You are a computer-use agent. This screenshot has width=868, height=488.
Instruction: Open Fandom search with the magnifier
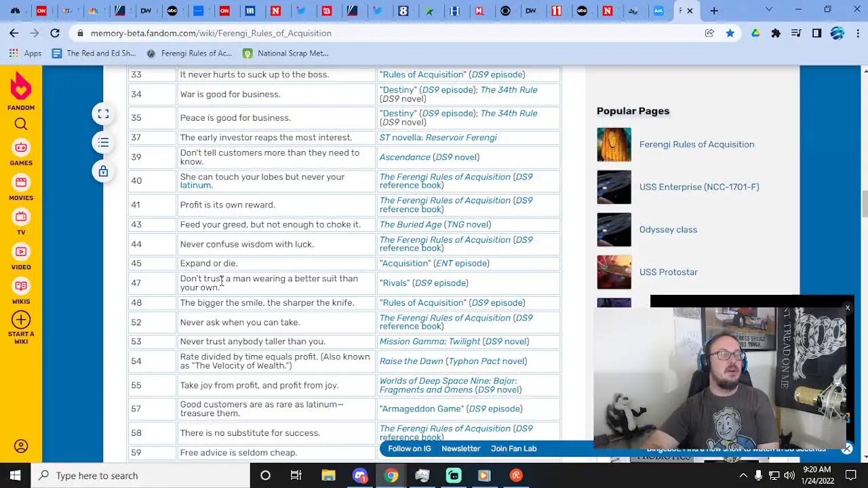point(21,124)
